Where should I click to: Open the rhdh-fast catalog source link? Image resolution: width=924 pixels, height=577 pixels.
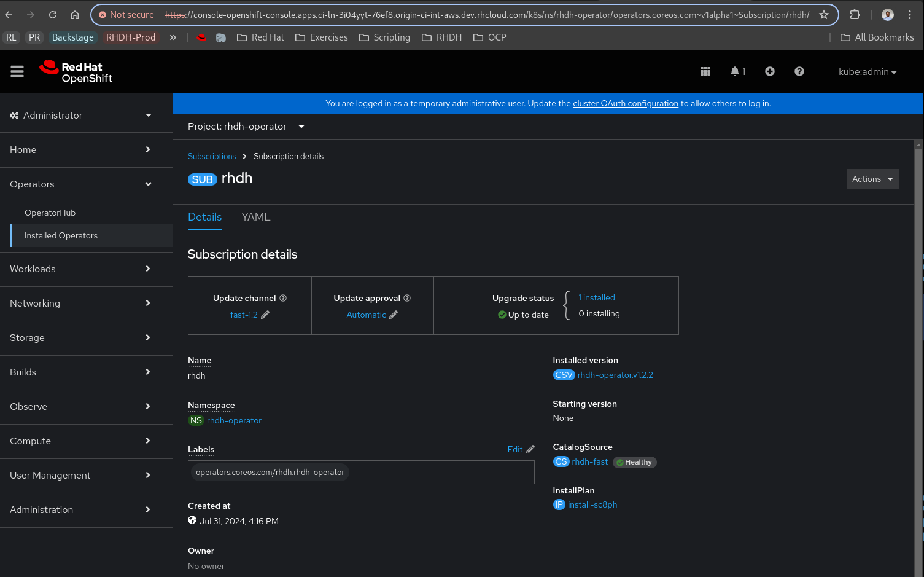pyautogui.click(x=590, y=461)
